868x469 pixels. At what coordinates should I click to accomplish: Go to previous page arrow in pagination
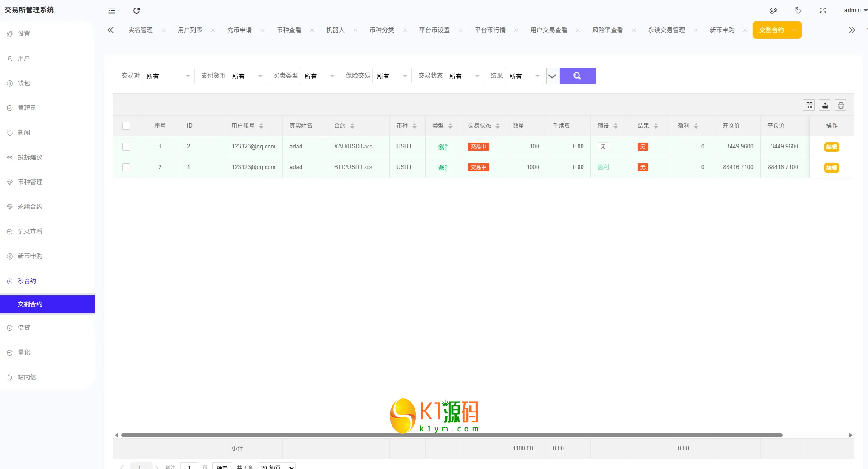pyautogui.click(x=122, y=467)
